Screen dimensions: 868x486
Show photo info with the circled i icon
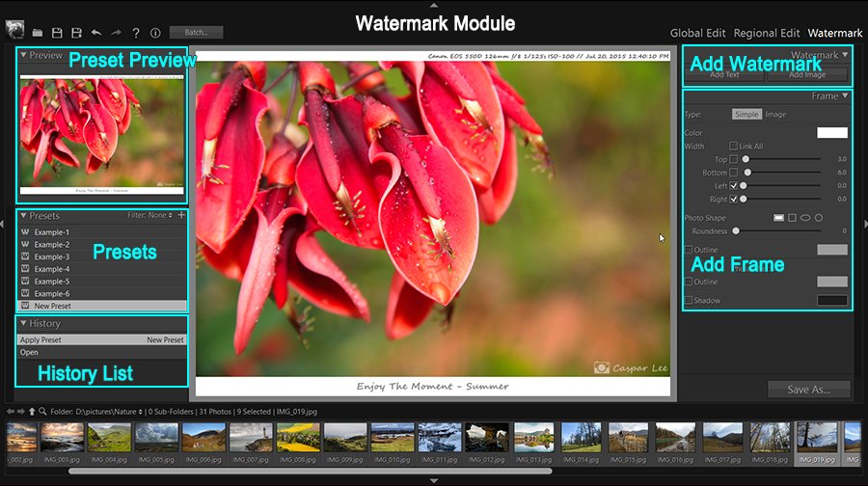(x=155, y=33)
